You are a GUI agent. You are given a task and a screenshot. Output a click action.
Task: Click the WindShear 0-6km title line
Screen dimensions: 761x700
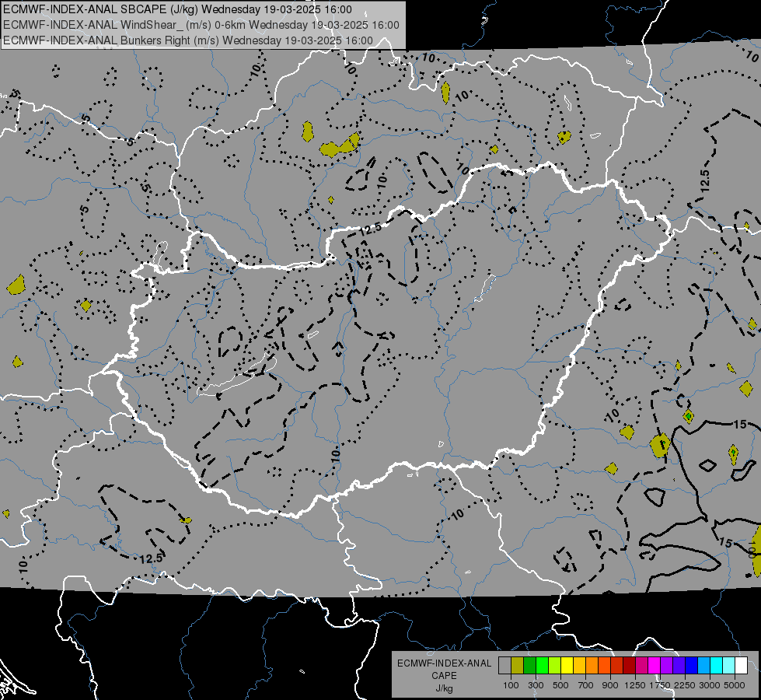click(201, 25)
